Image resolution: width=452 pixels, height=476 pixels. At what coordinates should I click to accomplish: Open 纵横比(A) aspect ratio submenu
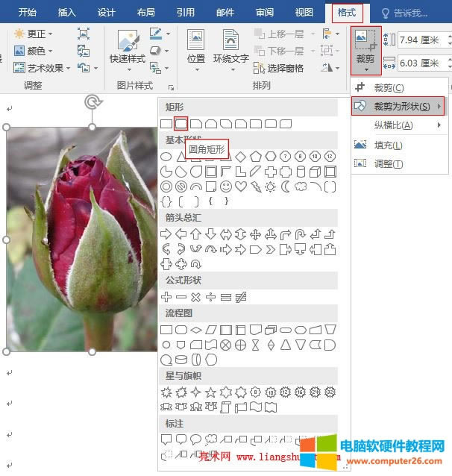click(399, 125)
